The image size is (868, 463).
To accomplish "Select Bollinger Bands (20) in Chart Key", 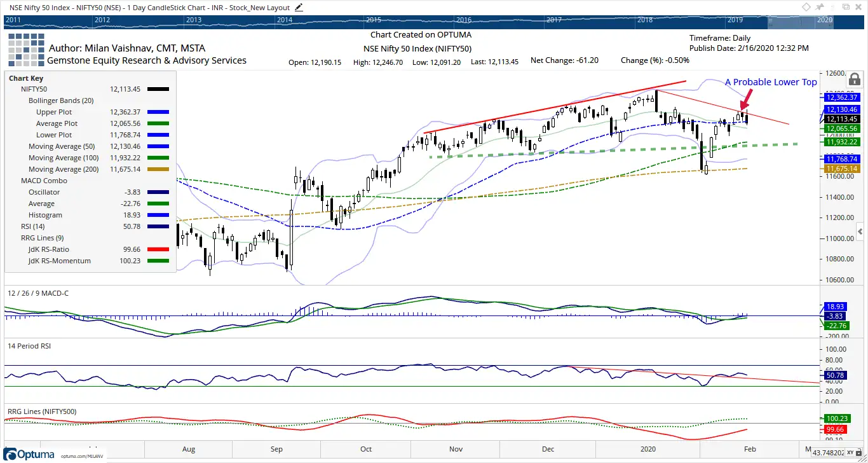I will point(61,101).
